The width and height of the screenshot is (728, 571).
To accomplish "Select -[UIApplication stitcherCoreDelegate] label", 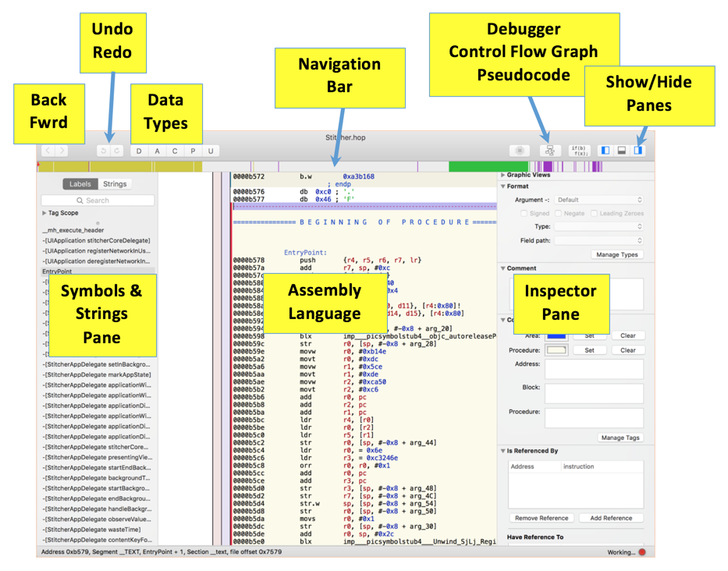I will 97,240.
